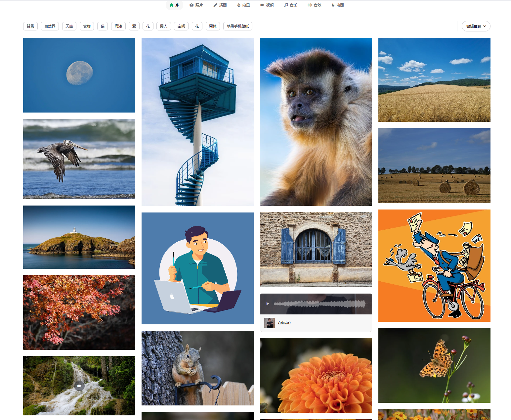Click the video camera icon for 视频
The width and height of the screenshot is (511, 420).
(262, 5)
